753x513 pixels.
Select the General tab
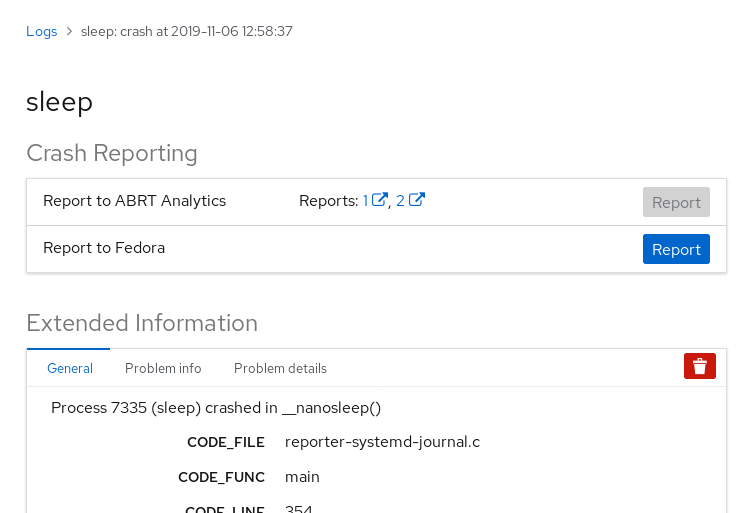pos(70,368)
